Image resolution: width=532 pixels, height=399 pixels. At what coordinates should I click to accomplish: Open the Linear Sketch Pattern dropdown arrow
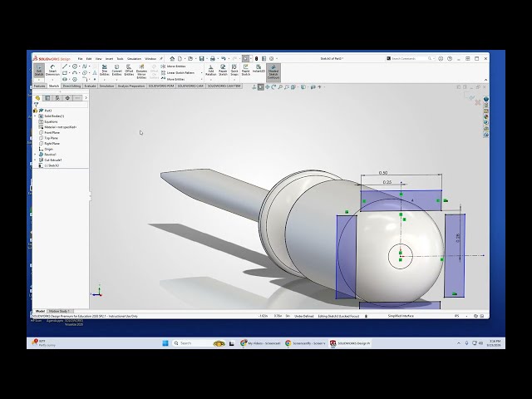pos(201,72)
